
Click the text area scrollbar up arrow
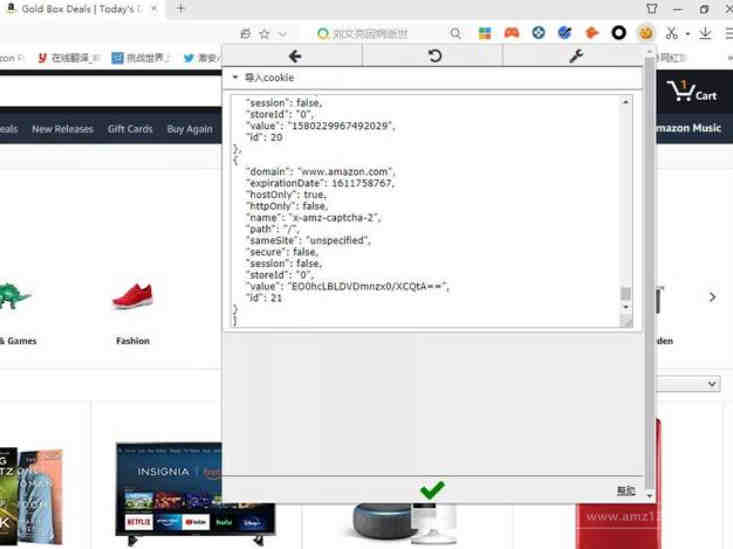[x=625, y=101]
